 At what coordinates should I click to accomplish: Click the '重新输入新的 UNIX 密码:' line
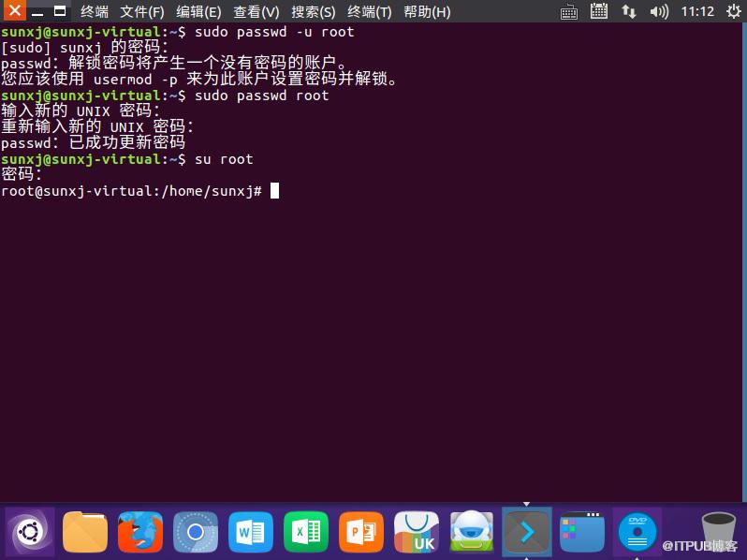click(97, 126)
